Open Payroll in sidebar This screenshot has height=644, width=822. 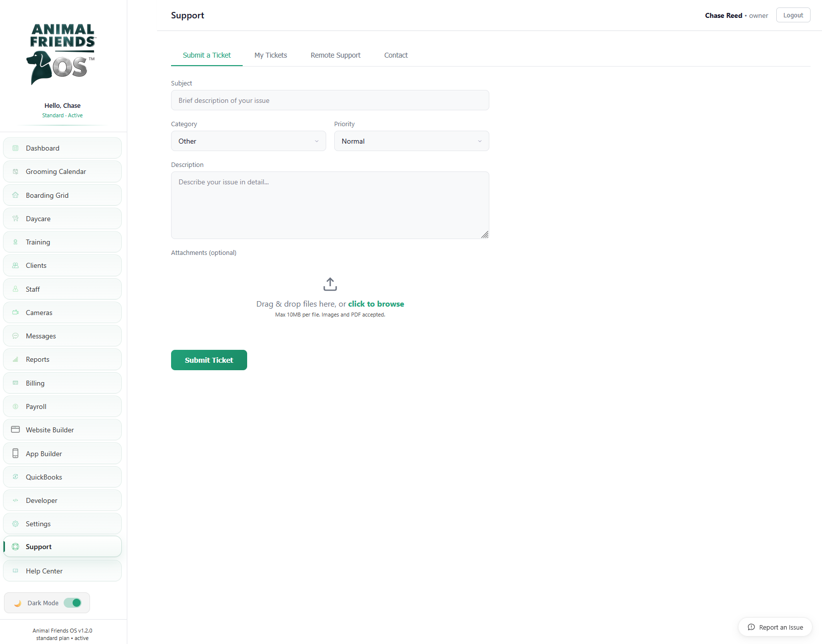62,406
